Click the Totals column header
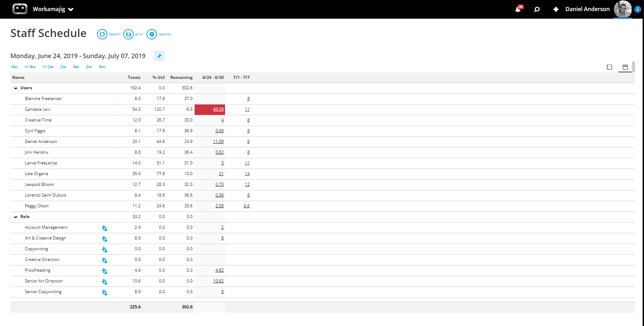Viewport: 644px width, 326px height. (134, 78)
